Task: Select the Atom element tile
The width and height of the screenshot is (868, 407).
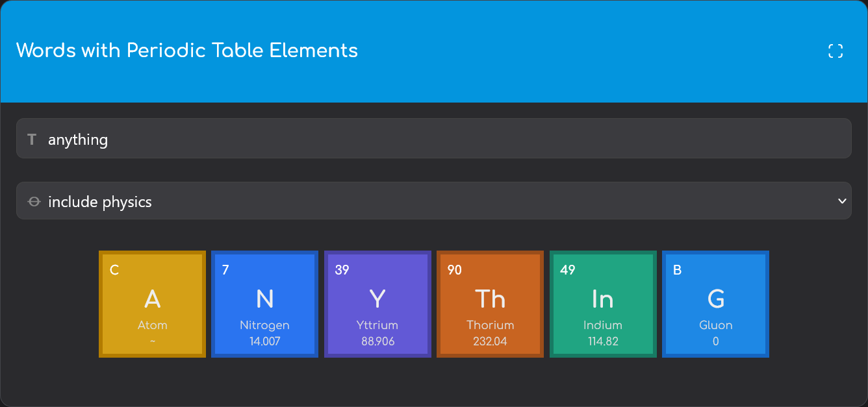Action: [152, 304]
